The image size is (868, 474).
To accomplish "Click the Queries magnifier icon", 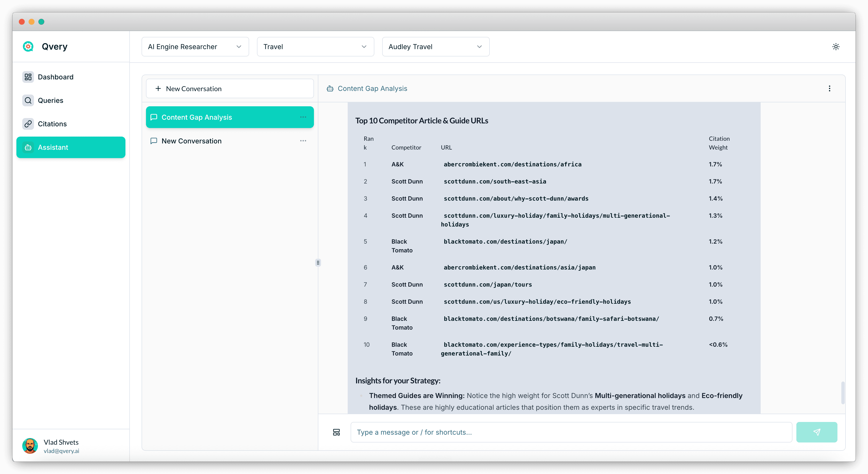I will [28, 100].
